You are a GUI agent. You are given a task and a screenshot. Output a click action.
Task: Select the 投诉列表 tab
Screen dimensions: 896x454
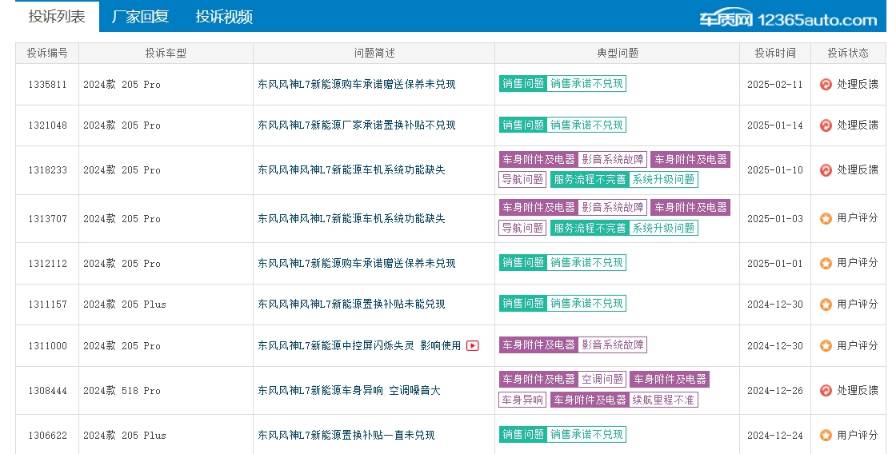(x=56, y=17)
